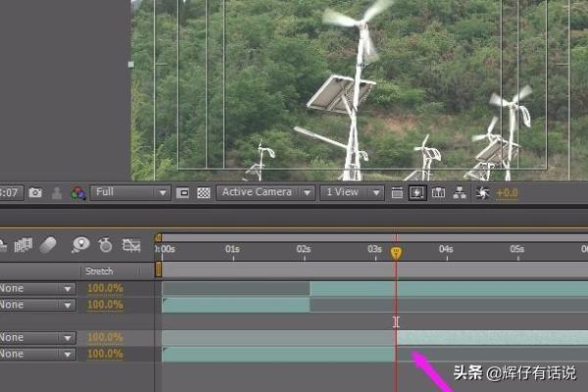
Task: Open None dropdown in second layer row
Action: click(x=37, y=305)
